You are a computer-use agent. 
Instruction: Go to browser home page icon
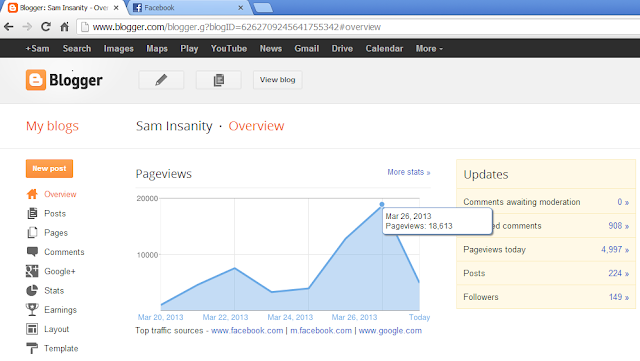tap(64, 27)
